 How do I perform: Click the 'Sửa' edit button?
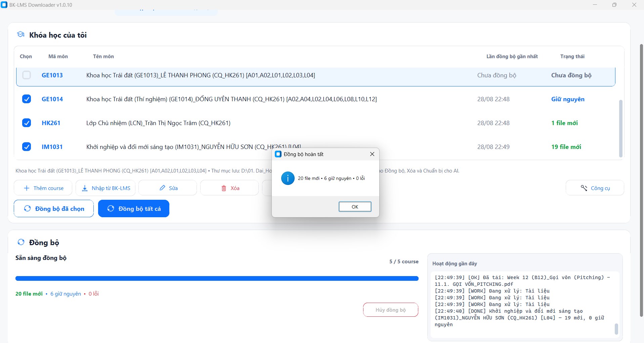click(x=168, y=188)
